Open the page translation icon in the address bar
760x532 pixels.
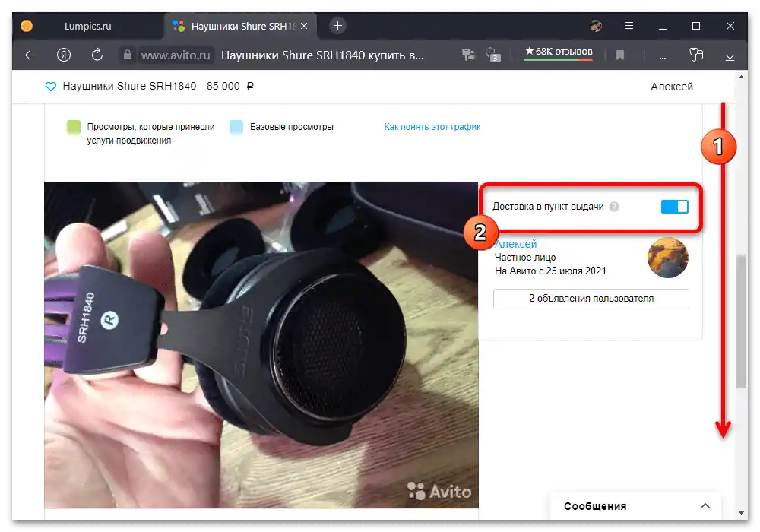pos(469,55)
